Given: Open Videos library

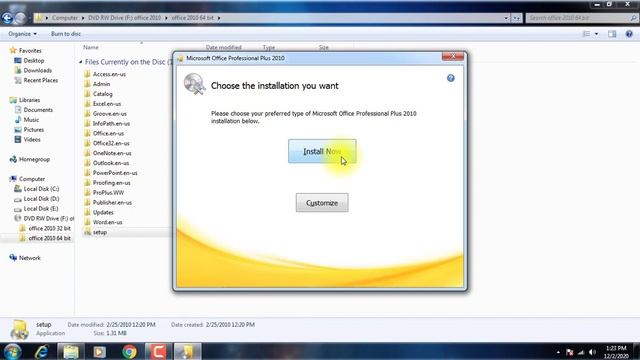Looking at the screenshot, I should coord(32,140).
